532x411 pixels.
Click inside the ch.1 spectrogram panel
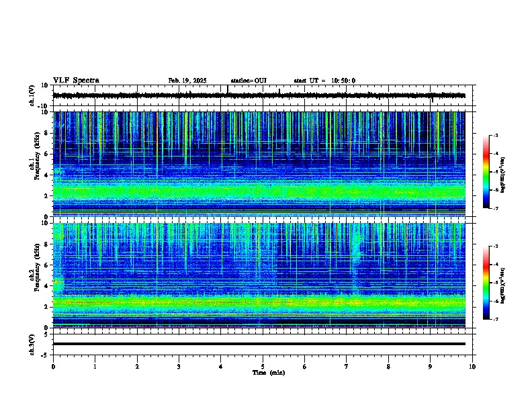(x=259, y=164)
